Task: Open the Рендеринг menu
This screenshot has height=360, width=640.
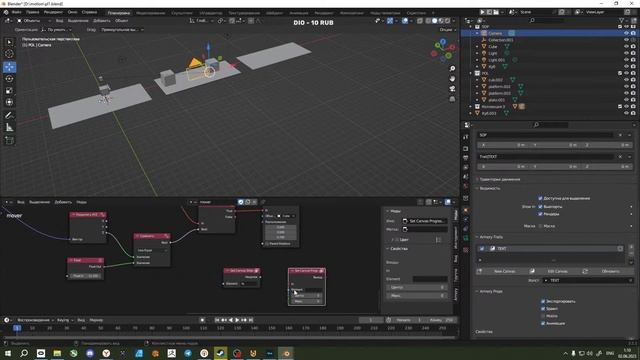Action: coord(53,12)
